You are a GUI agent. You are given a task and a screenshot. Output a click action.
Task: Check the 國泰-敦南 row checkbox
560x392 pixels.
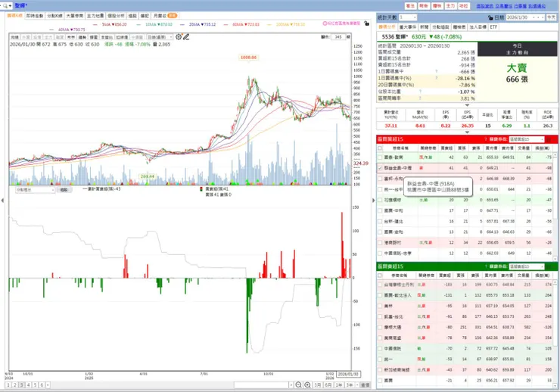coord(380,157)
